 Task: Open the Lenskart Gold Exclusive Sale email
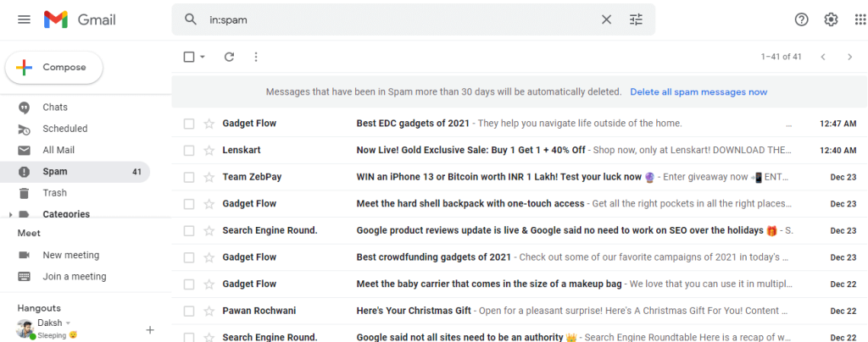520,151
